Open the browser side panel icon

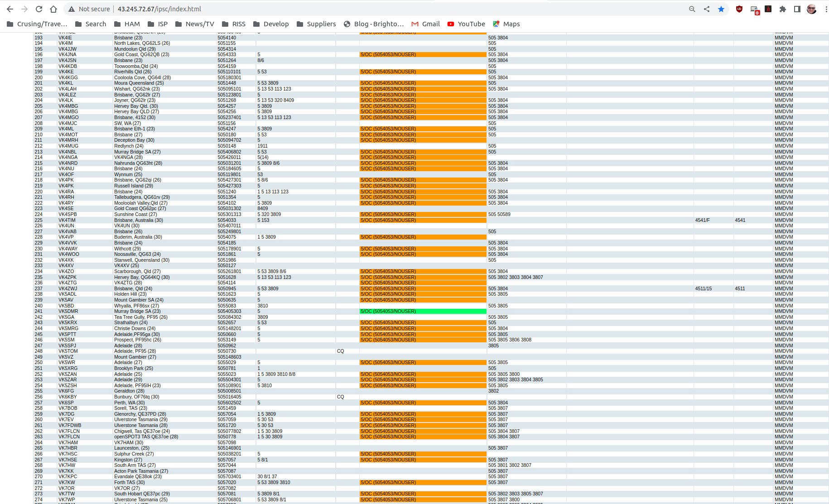click(797, 9)
